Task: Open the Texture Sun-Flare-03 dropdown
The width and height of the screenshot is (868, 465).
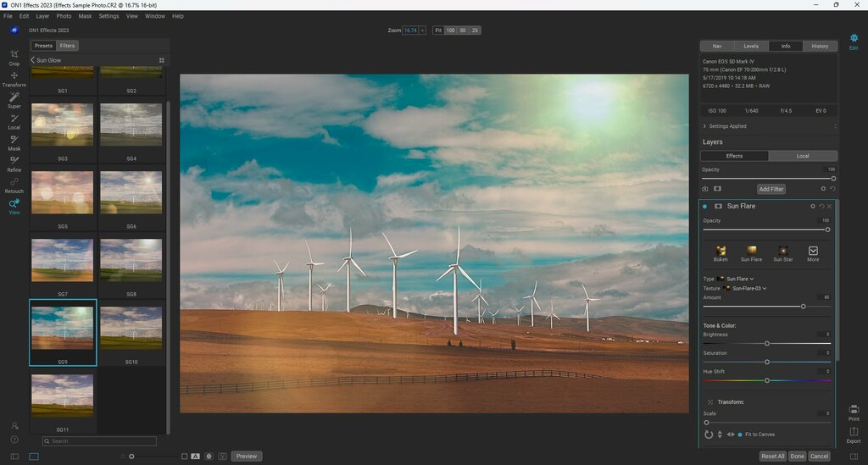Action: point(749,288)
